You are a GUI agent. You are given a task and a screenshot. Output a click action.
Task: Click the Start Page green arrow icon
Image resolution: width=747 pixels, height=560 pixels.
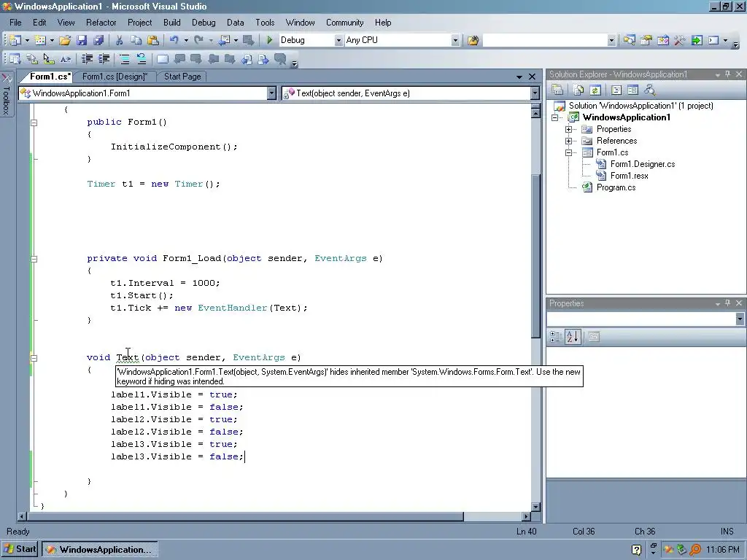click(x=697, y=41)
